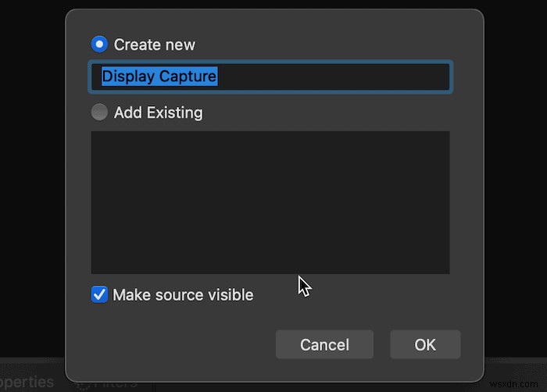Click the Display Capture name field
547x392 pixels.
click(x=270, y=77)
